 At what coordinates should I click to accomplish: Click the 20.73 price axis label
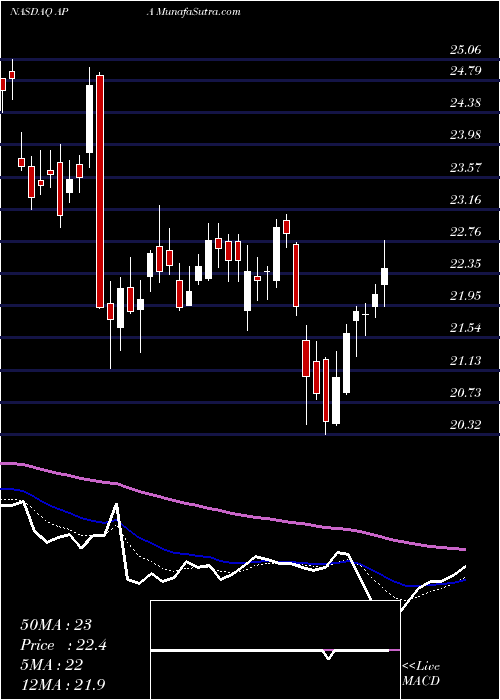(466, 393)
